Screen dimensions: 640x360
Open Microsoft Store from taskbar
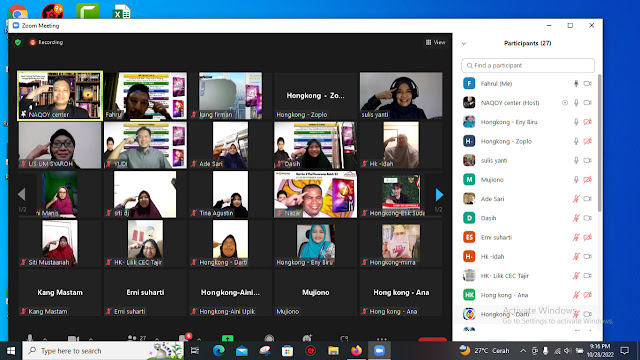click(x=287, y=351)
